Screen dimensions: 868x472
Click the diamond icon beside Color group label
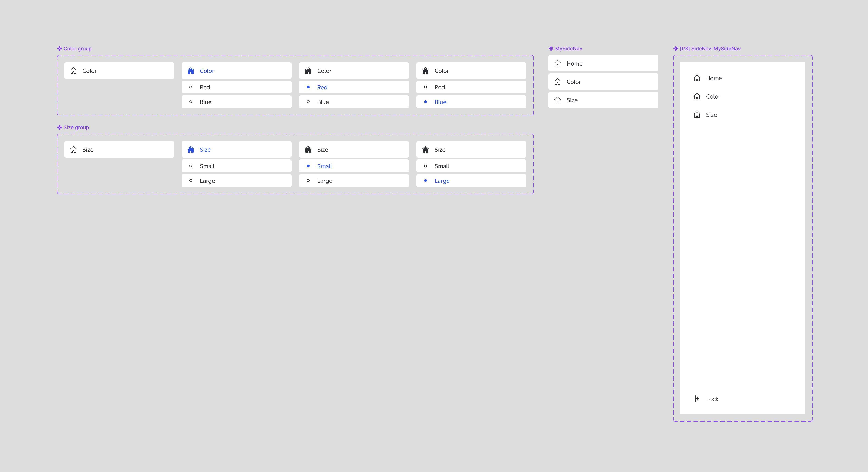tap(59, 49)
